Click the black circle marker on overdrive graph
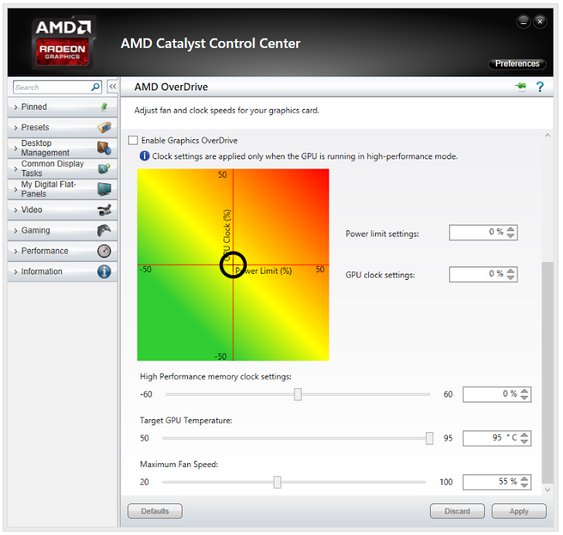 click(x=233, y=265)
